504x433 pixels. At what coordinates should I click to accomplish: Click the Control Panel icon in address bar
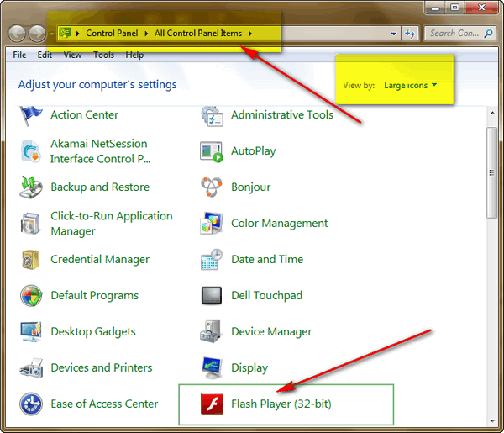65,33
